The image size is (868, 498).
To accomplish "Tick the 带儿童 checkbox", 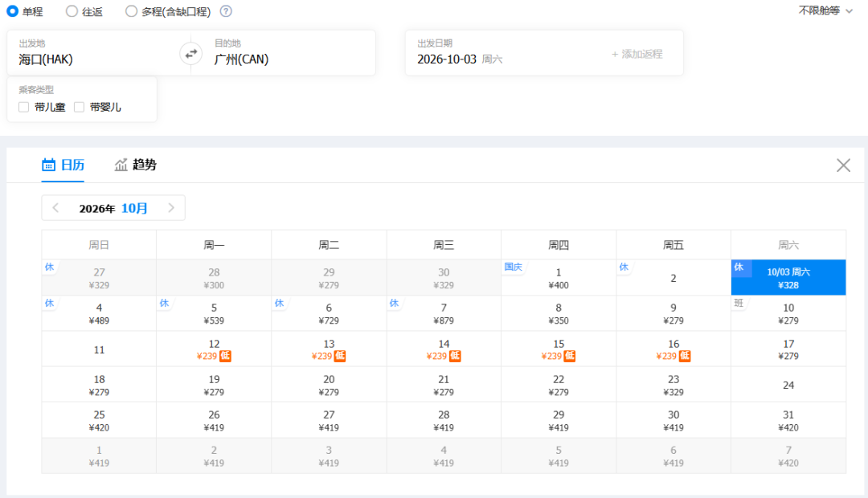I will 23,107.
